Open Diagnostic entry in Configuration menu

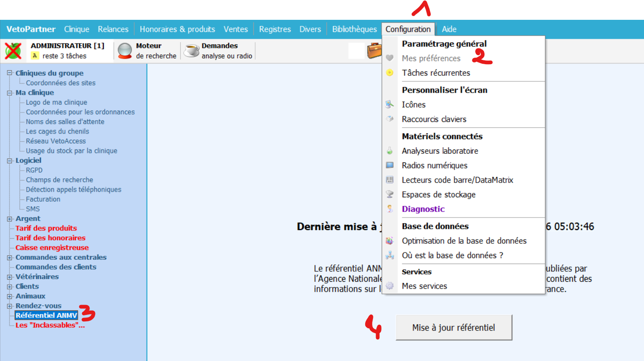(423, 209)
